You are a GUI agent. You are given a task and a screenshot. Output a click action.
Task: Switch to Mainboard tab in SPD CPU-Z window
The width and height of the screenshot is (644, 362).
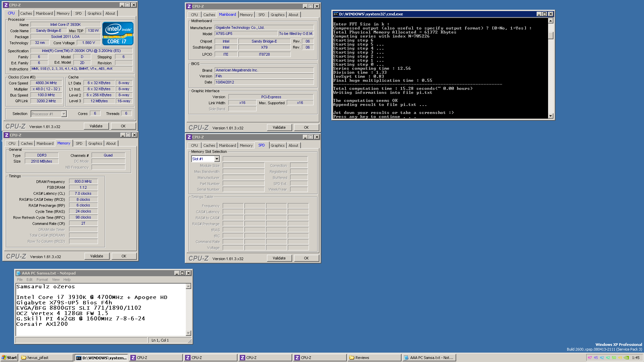click(227, 145)
